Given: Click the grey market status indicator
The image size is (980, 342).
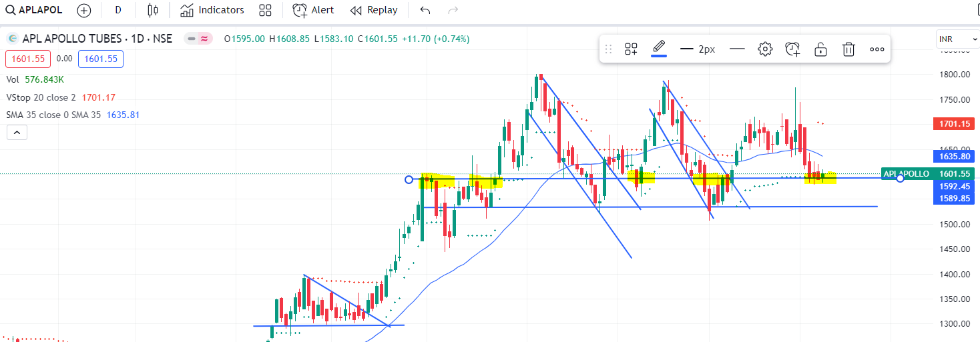Looking at the screenshot, I should pyautogui.click(x=192, y=39).
